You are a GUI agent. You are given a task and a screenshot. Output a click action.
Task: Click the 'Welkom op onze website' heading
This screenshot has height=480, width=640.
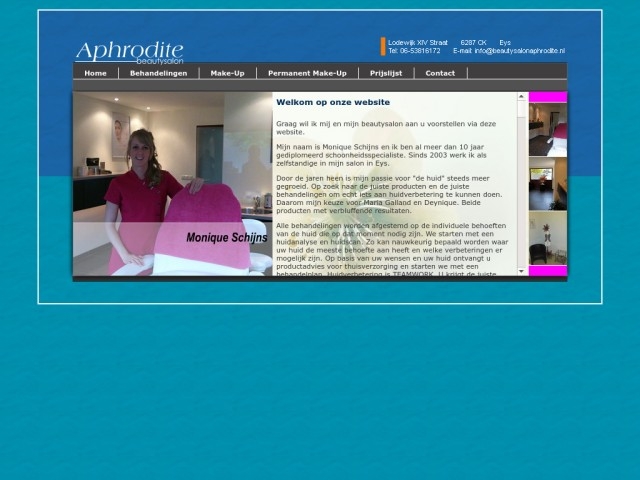click(x=333, y=102)
